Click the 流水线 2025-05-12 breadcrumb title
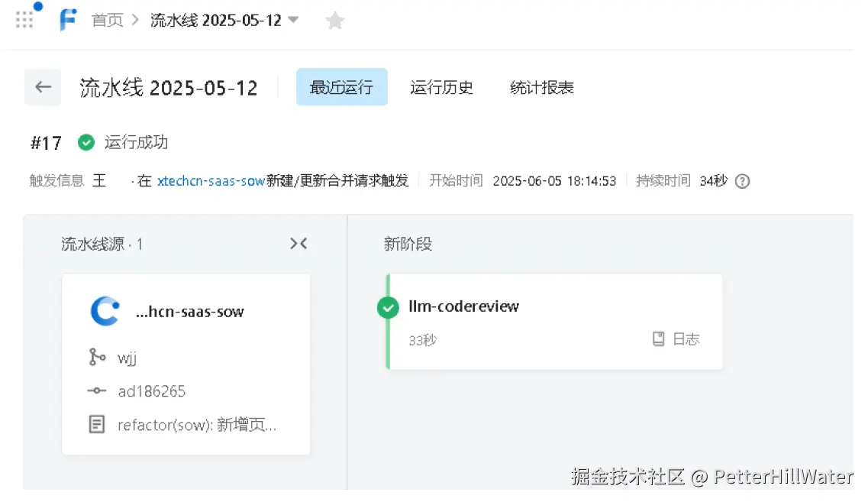The width and height of the screenshot is (868, 502). [216, 21]
